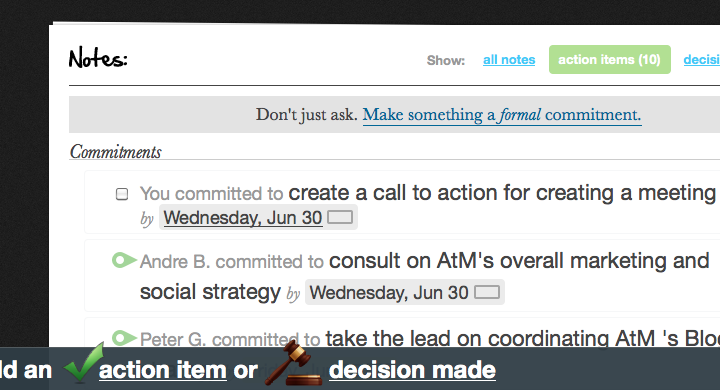Click small box icon after Andre's Wednesday, Jun 30
This screenshot has height=390, width=720.
coord(487,292)
